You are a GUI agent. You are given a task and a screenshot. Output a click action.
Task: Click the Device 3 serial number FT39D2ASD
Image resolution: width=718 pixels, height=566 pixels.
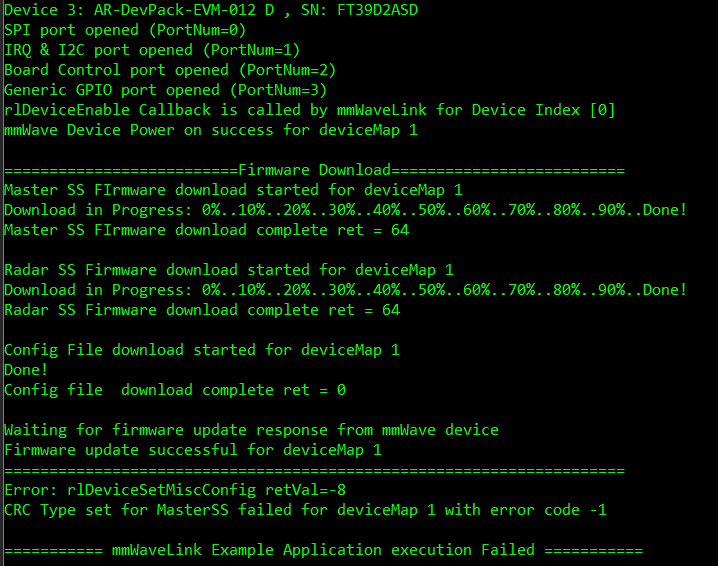pyautogui.click(x=377, y=10)
